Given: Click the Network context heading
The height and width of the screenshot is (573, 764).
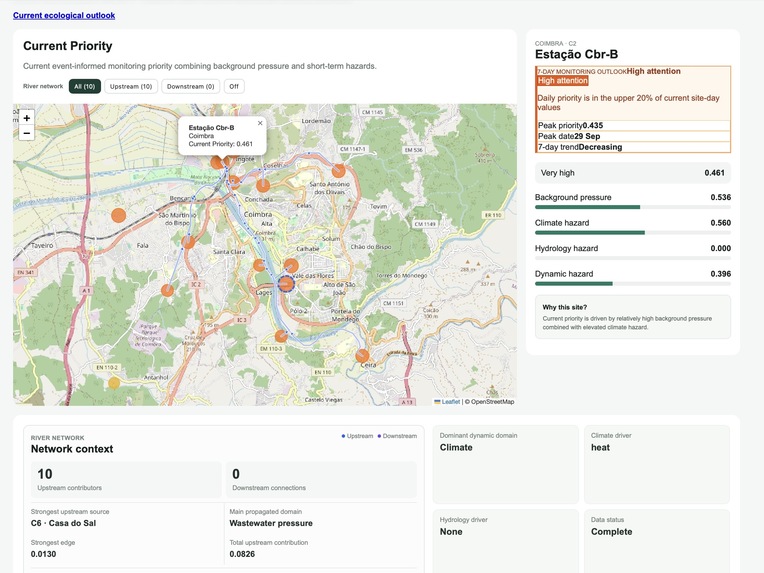Looking at the screenshot, I should [x=72, y=449].
